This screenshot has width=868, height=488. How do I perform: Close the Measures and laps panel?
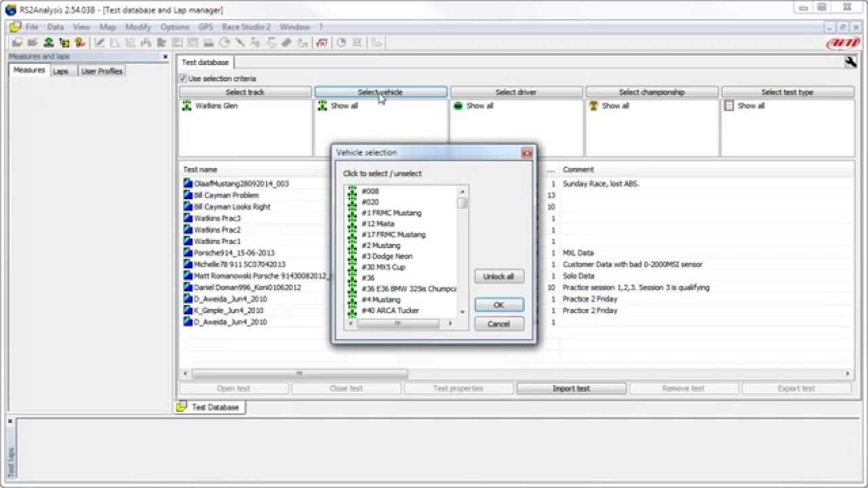coord(165,57)
